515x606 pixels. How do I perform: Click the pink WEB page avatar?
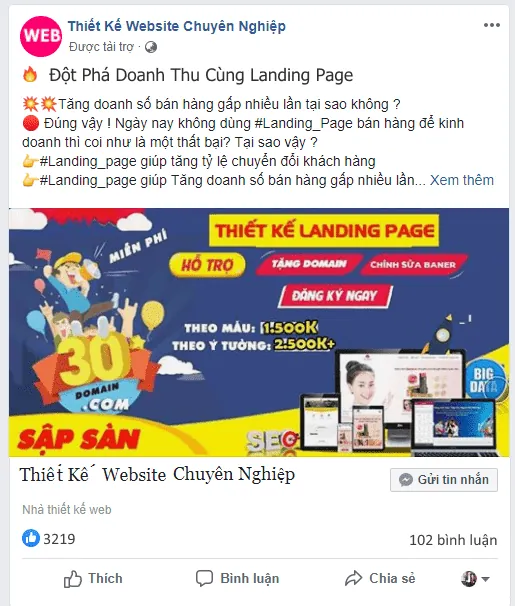click(41, 36)
